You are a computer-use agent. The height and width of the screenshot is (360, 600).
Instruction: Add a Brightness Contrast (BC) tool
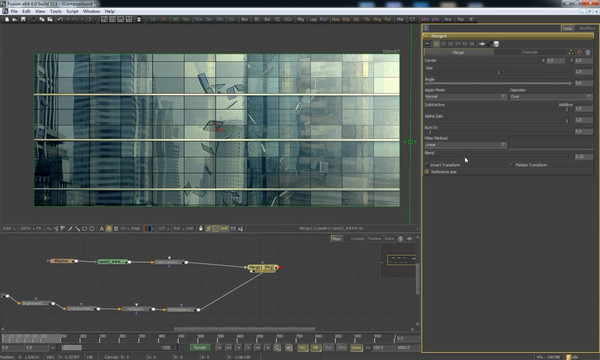[257, 19]
